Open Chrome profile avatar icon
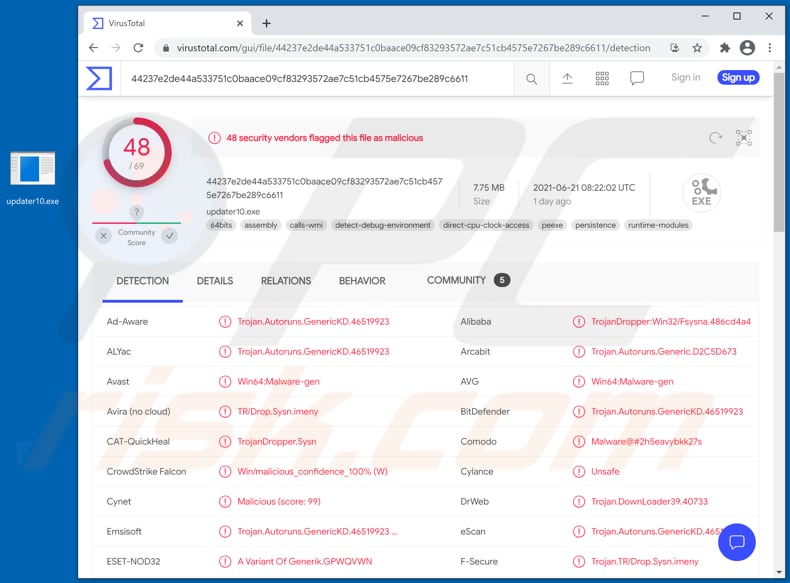 click(747, 48)
